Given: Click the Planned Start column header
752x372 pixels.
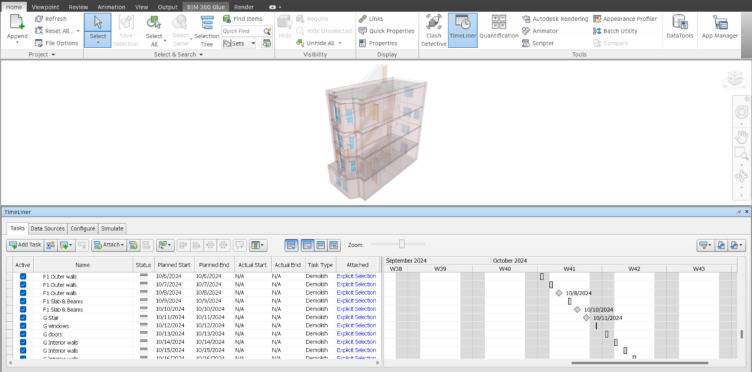Looking at the screenshot, I should tap(174, 265).
